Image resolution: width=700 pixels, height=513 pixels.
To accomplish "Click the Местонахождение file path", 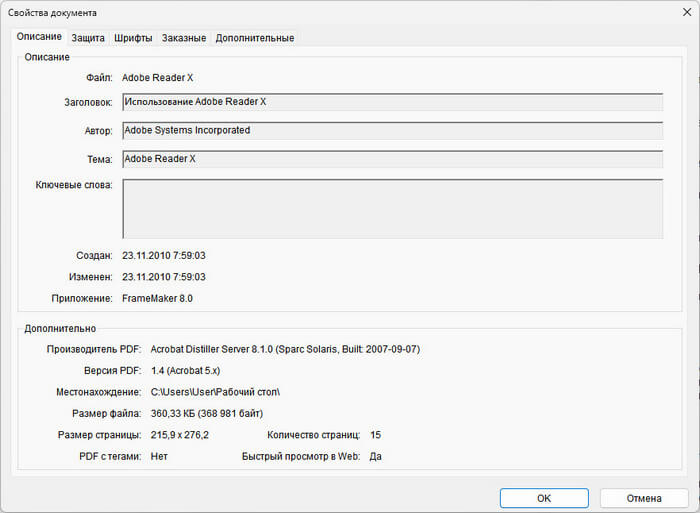I will pos(215,392).
